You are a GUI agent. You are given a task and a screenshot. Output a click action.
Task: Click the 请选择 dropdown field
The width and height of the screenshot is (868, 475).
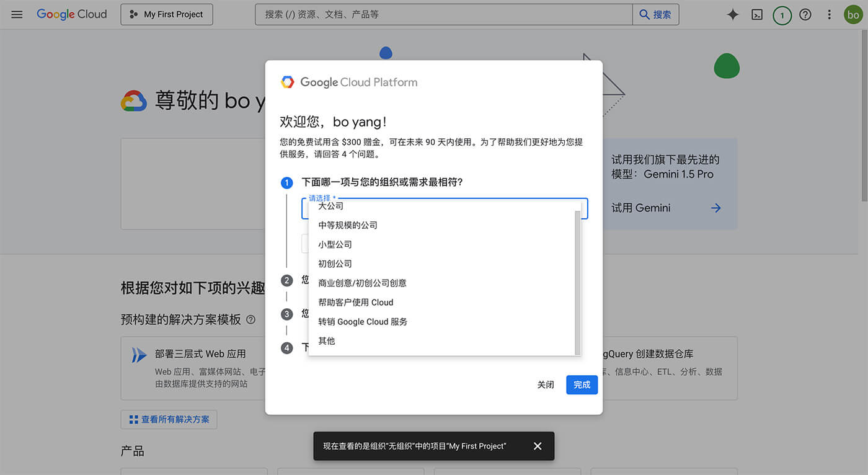[x=445, y=208]
